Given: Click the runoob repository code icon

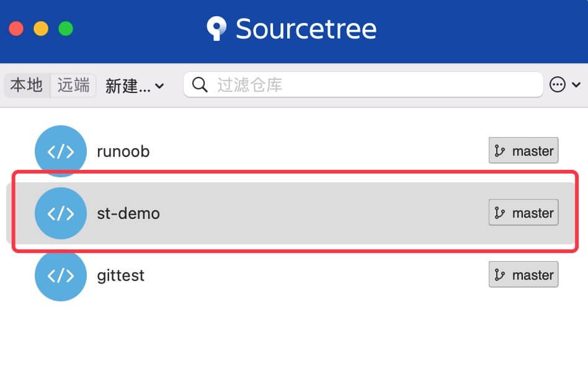Looking at the screenshot, I should point(61,151).
